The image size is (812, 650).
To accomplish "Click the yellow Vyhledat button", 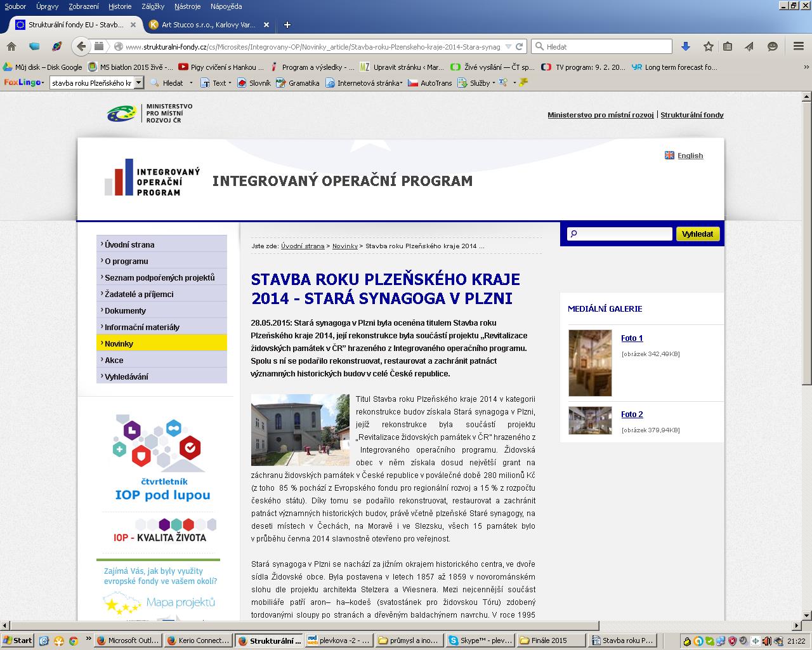I will click(698, 234).
